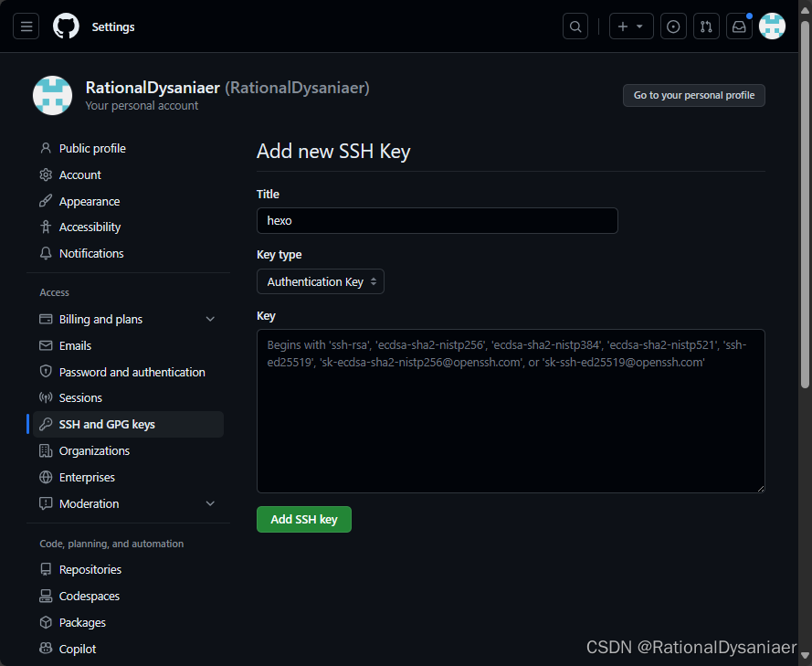Open the hamburger navigation menu
Screen dimensions: 812x666
point(26,26)
